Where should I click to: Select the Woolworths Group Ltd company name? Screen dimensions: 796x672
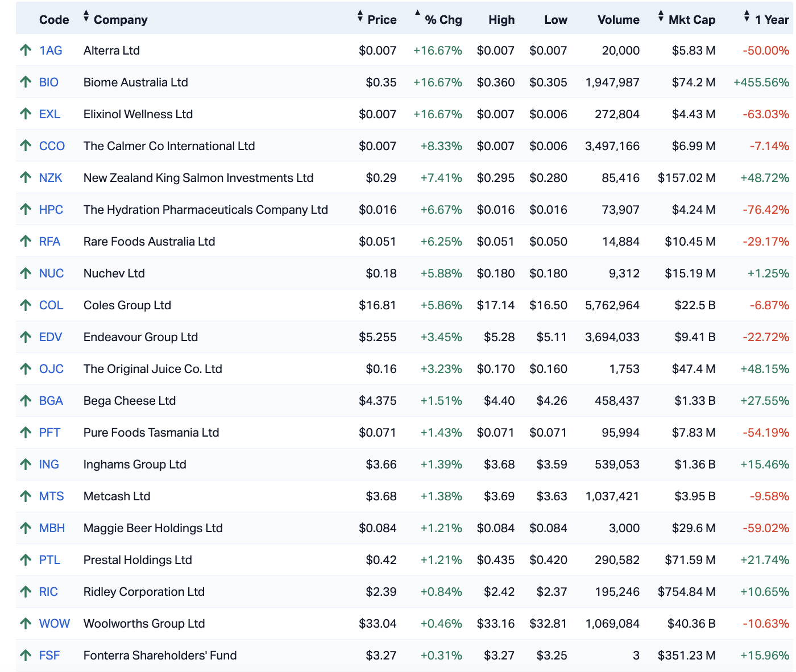click(x=144, y=623)
